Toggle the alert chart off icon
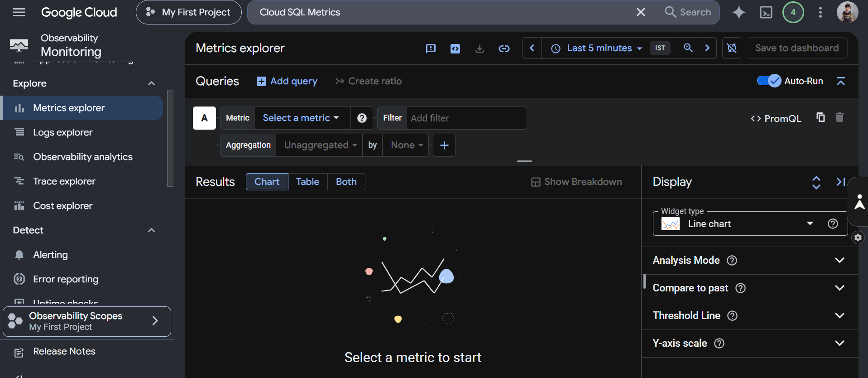Image resolution: width=868 pixels, height=378 pixels. 732,48
